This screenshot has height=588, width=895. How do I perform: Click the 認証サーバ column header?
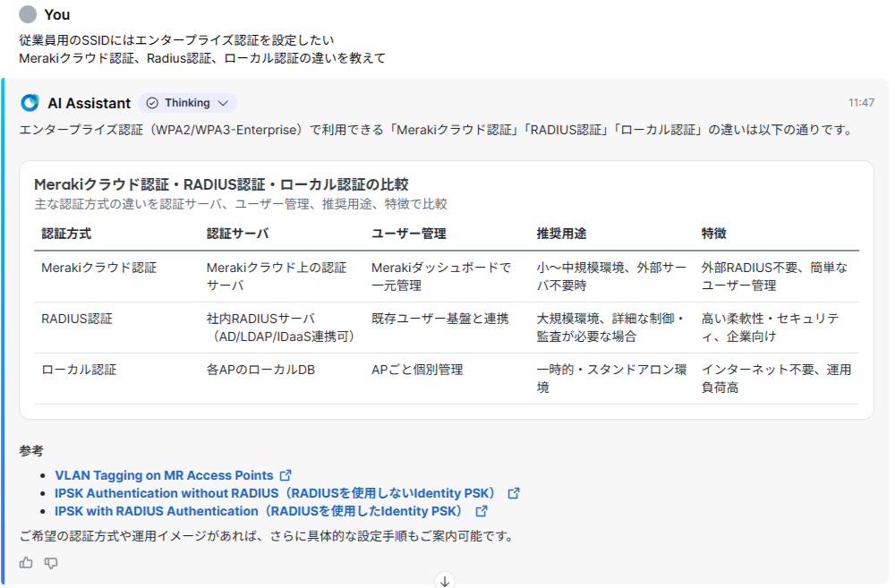coord(237,234)
